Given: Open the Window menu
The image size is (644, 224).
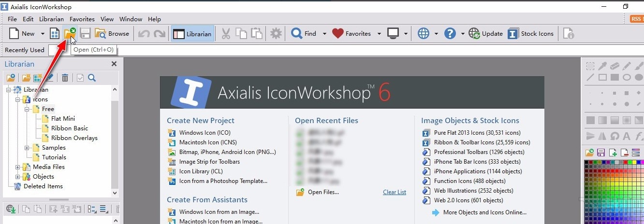Looking at the screenshot, I should pyautogui.click(x=131, y=19).
